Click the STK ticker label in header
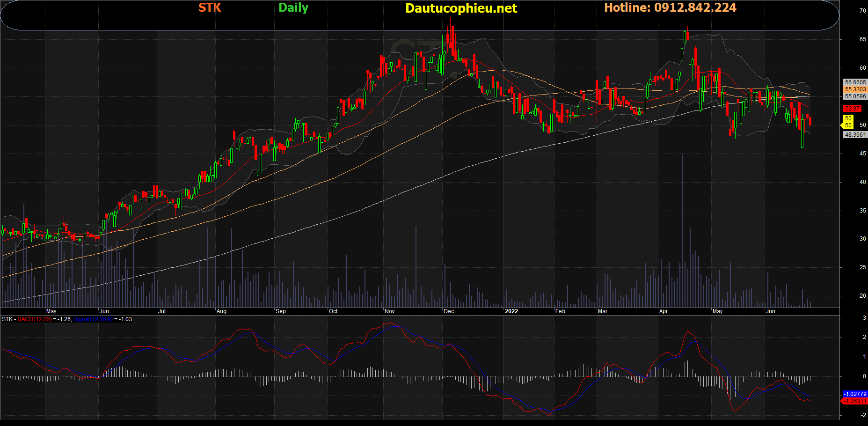Image resolution: width=868 pixels, height=426 pixels. point(210,7)
